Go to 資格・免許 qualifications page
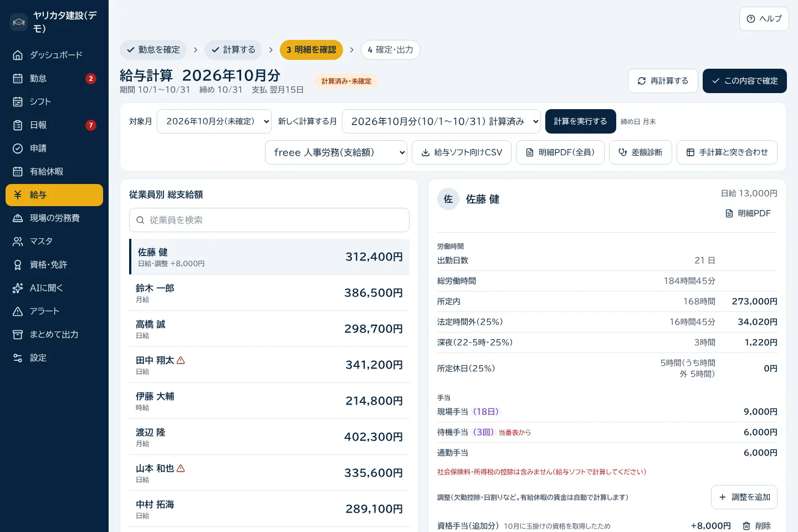This screenshot has height=532, width=798. (54, 264)
